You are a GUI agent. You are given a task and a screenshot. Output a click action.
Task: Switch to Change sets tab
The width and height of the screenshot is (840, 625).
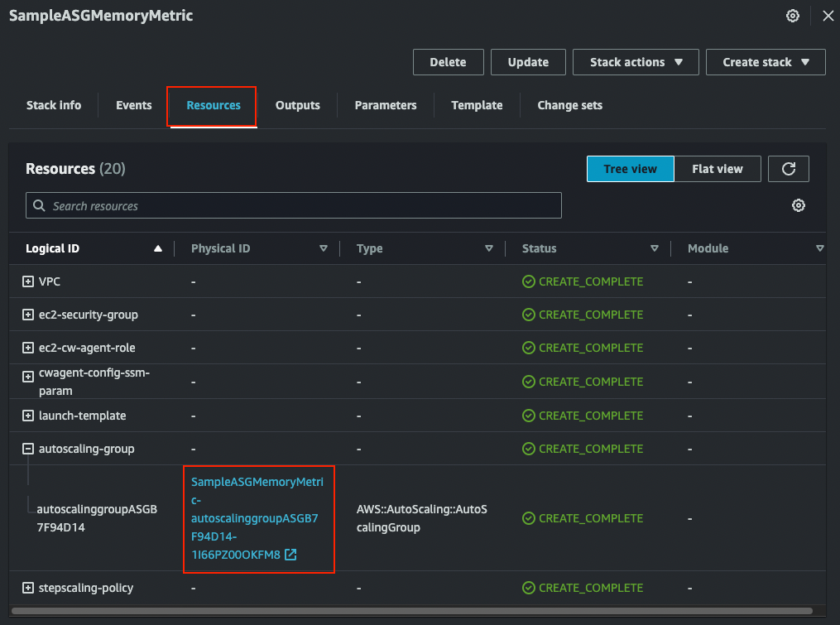[x=570, y=105]
